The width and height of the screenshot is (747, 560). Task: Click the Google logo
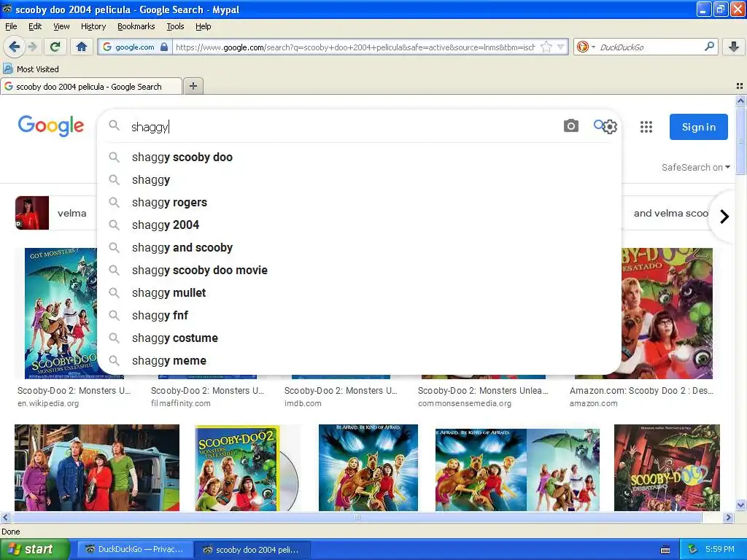coord(51,125)
